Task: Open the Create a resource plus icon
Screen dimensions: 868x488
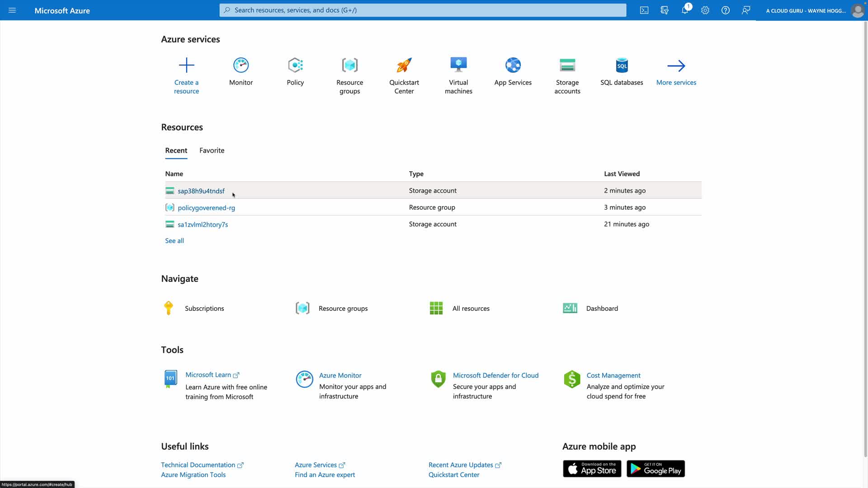Action: [186, 65]
